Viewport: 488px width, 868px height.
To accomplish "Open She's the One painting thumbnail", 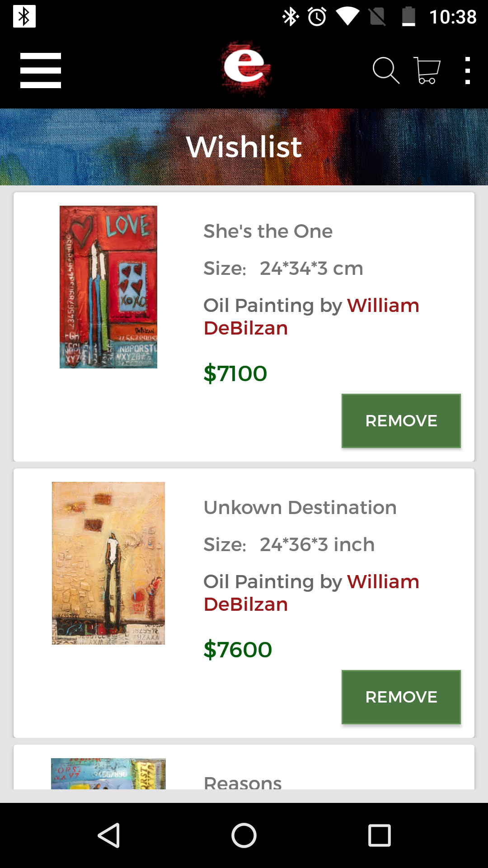I will tap(108, 287).
